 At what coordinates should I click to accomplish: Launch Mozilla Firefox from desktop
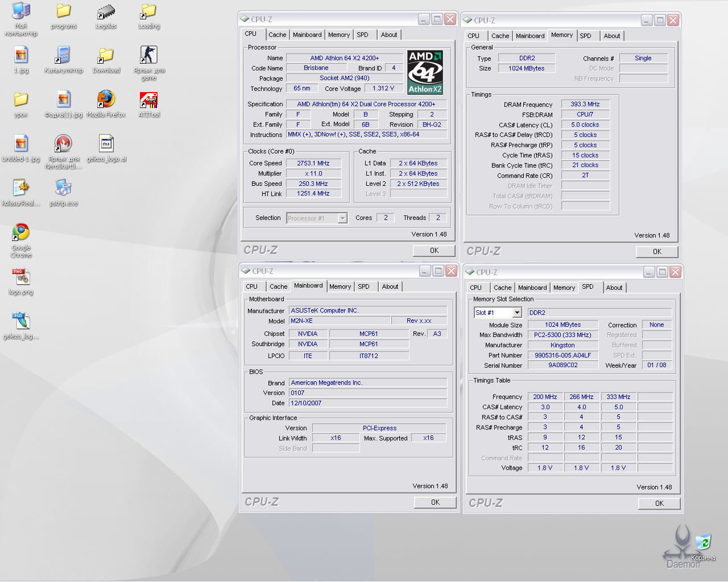click(106, 99)
